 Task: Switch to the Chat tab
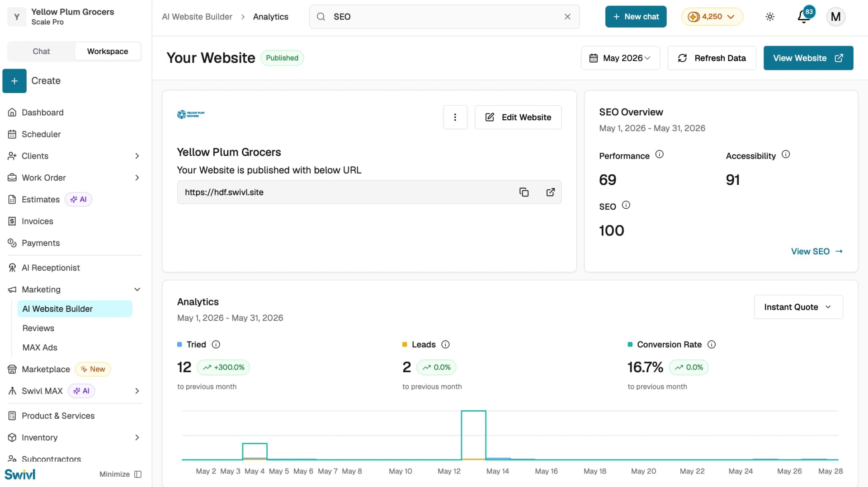[x=41, y=52]
